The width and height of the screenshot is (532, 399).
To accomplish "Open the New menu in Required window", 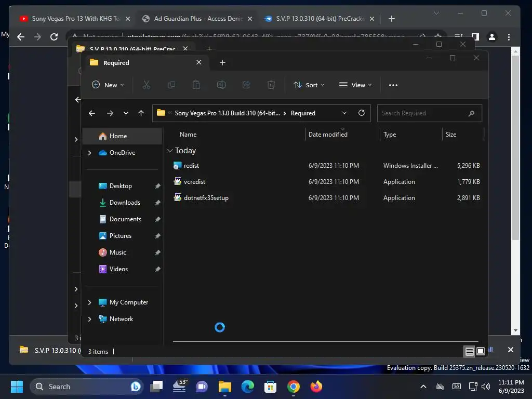I will coord(108,85).
